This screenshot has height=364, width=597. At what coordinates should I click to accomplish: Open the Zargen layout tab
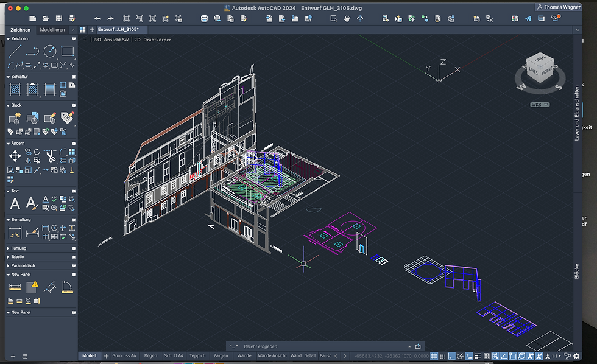point(221,355)
